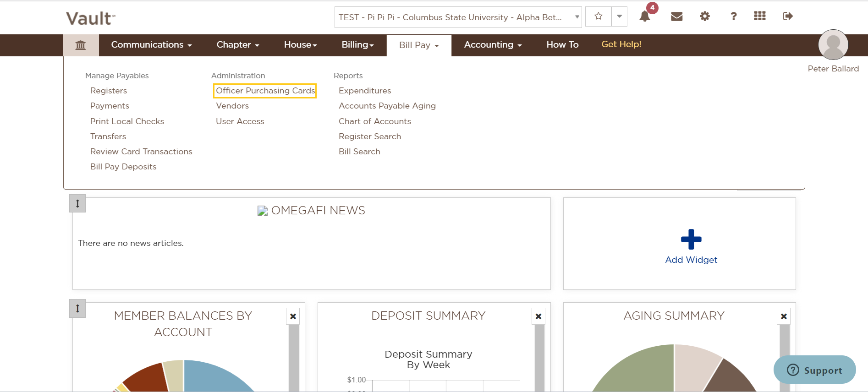The height and width of the screenshot is (392, 868).
Task: Expand the Chapter menu
Action: pyautogui.click(x=238, y=45)
